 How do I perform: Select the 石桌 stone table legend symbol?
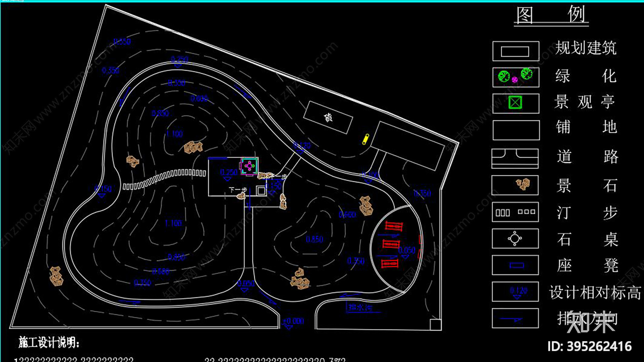pos(515,239)
